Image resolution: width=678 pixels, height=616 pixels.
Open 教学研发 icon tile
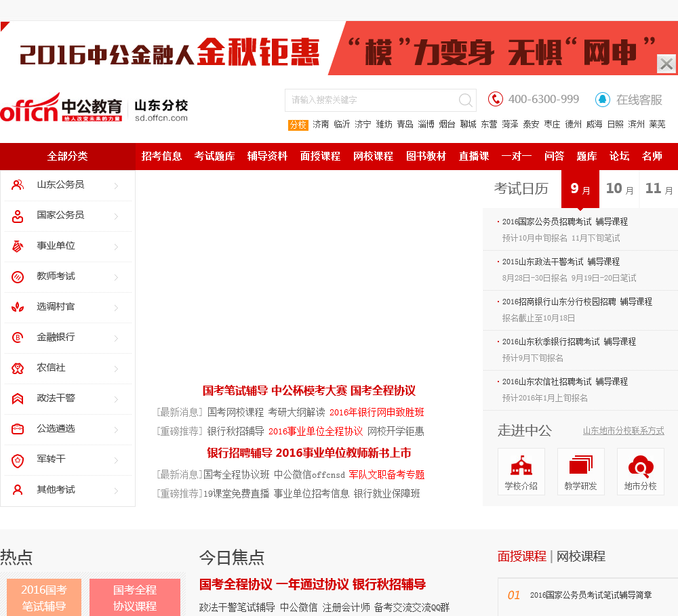coord(581,472)
